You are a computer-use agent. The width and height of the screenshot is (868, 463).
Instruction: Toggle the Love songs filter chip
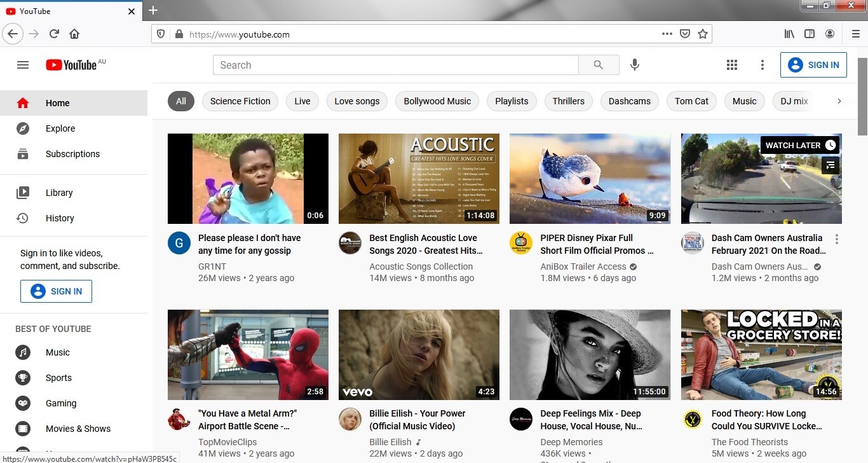[356, 101]
